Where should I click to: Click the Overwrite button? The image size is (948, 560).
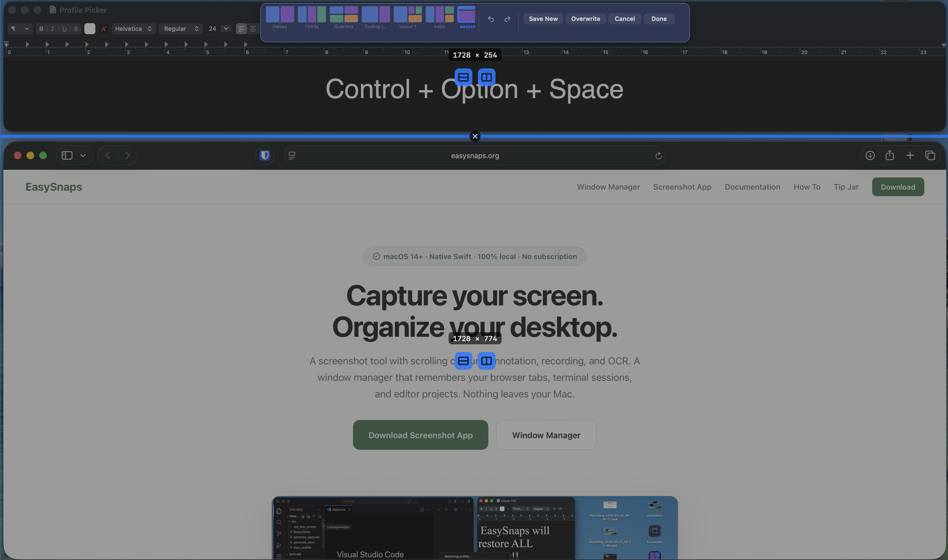[586, 19]
